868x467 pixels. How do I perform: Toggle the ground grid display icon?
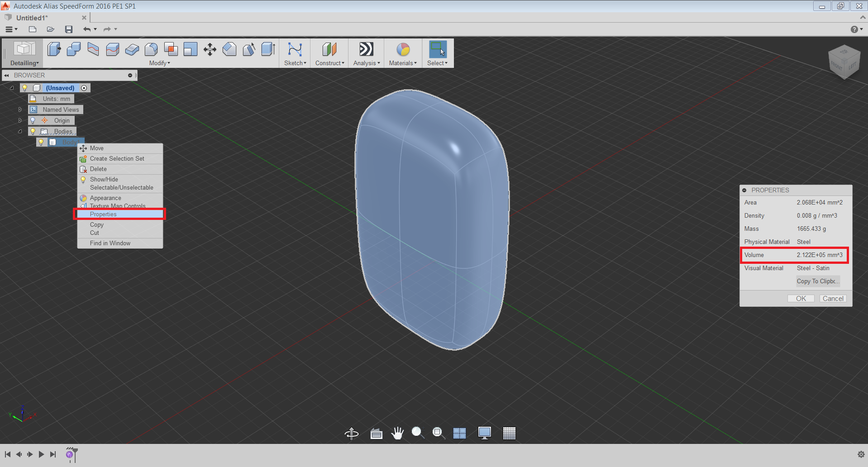(509, 433)
